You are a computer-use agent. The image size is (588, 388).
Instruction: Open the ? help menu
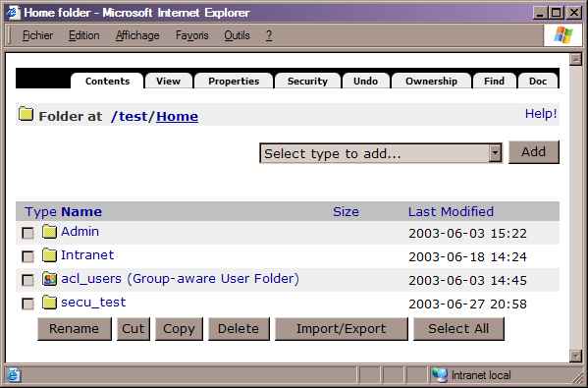[x=269, y=35]
